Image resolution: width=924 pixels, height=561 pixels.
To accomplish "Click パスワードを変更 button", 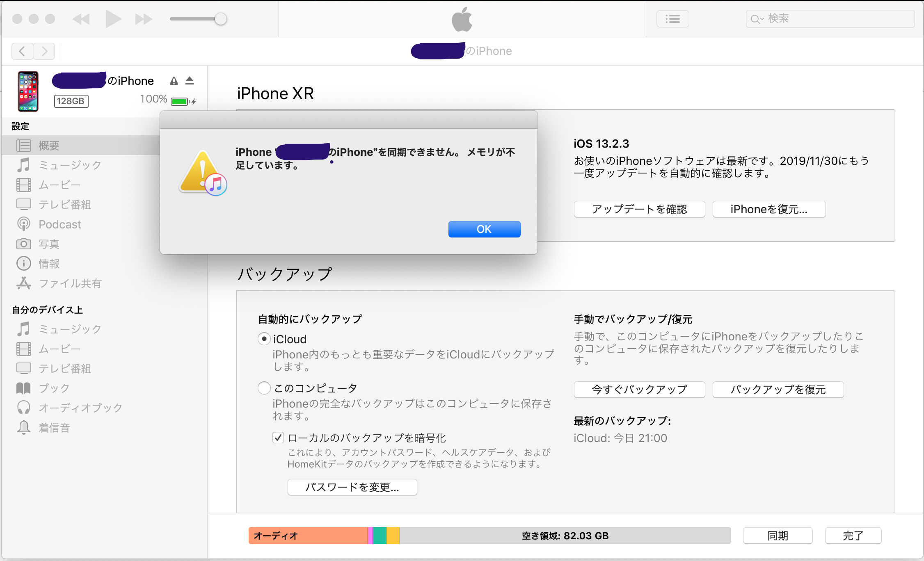I will [352, 487].
